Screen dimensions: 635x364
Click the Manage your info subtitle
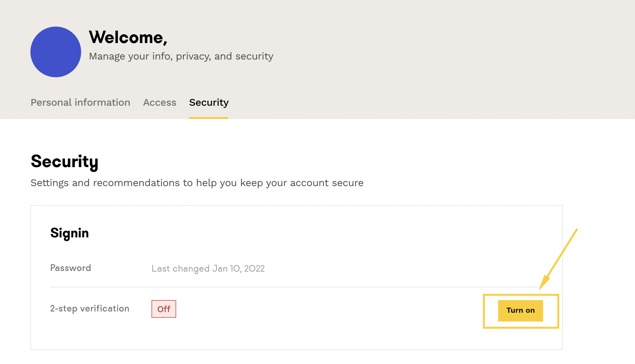(181, 56)
